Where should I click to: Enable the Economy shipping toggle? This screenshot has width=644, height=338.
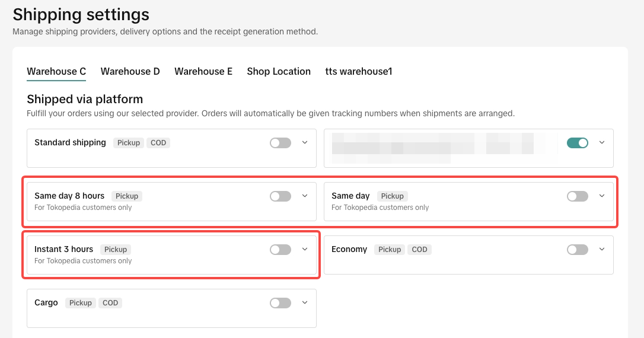[x=577, y=250]
